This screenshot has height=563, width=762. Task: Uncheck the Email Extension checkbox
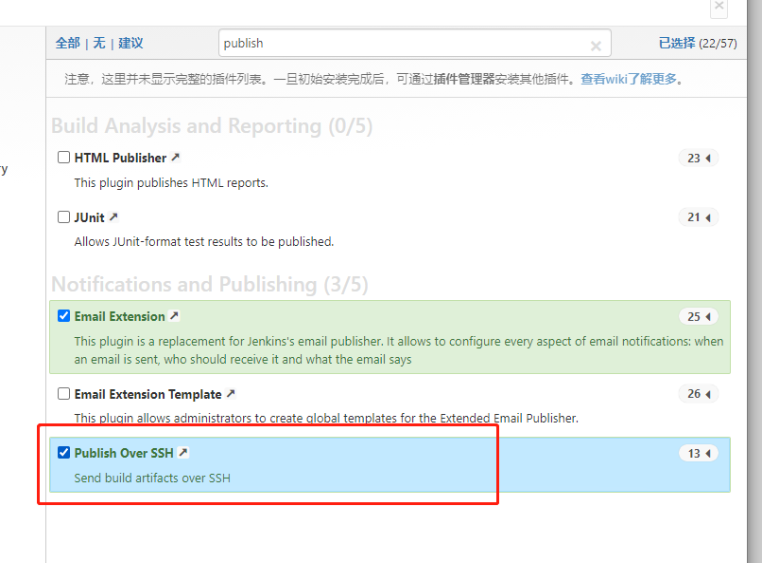point(64,316)
